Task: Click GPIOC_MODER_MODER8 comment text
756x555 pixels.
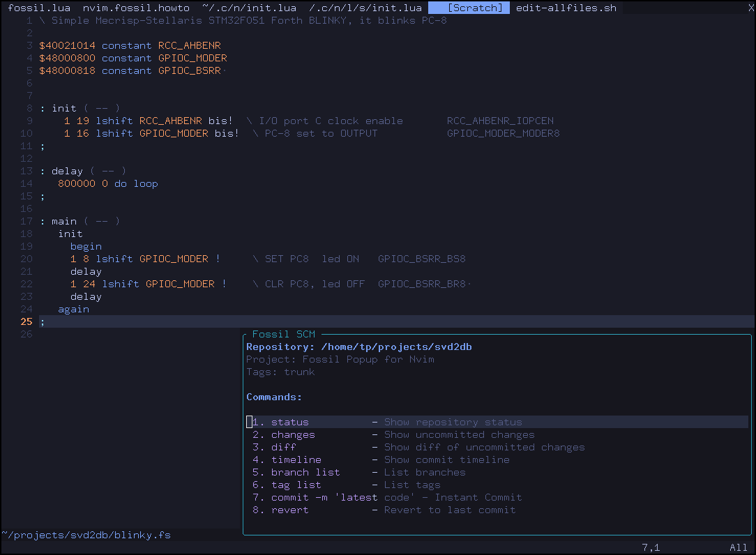Action: click(503, 133)
